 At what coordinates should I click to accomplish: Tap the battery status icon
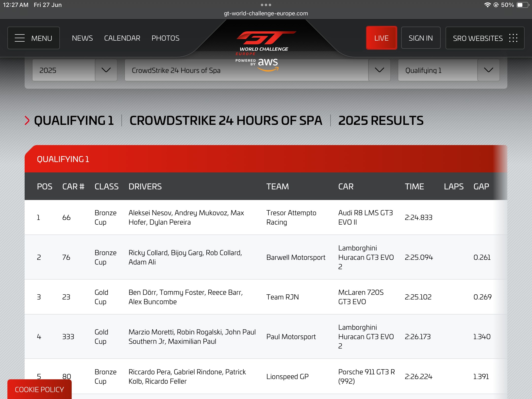tap(523, 5)
